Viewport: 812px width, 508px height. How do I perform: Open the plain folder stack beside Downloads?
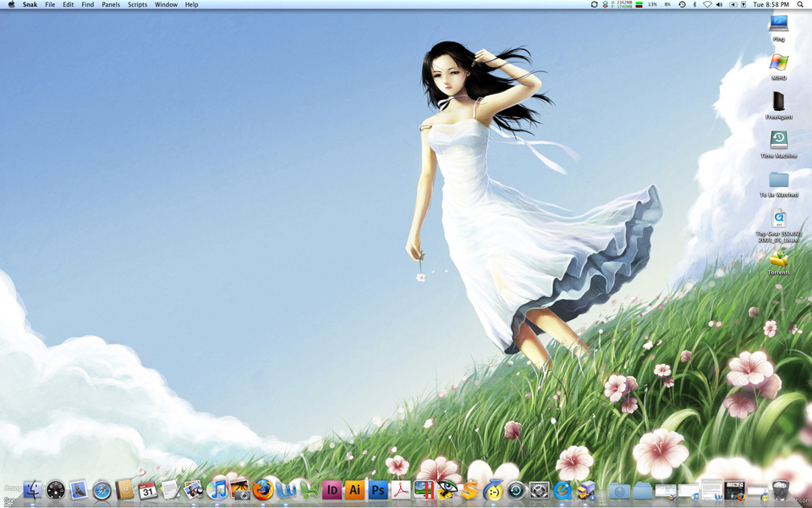[643, 490]
